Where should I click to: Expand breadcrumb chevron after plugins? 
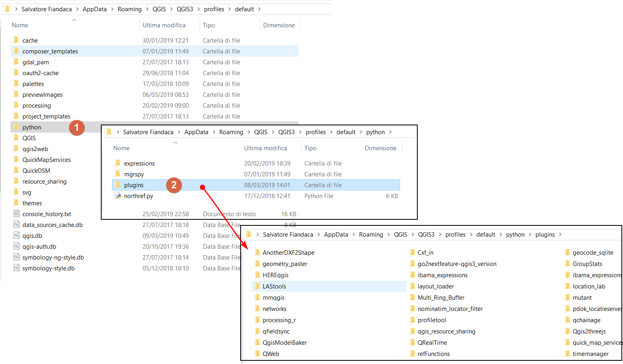(x=560, y=235)
